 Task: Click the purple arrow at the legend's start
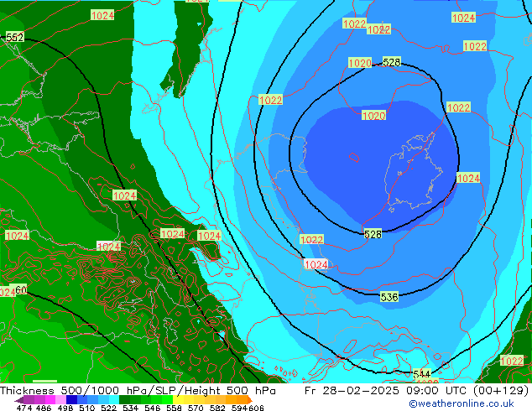tap(18, 400)
